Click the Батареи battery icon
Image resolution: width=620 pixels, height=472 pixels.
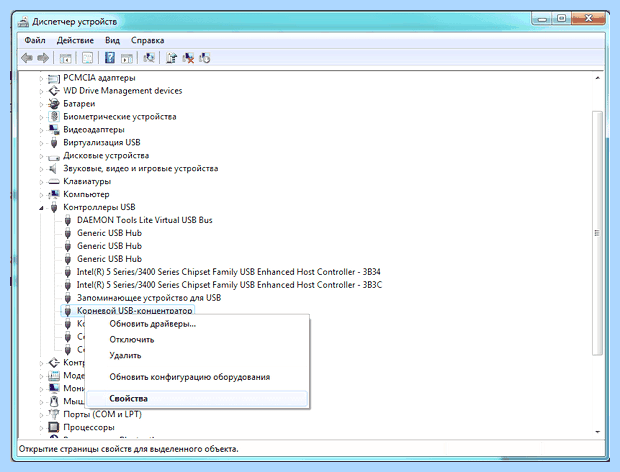[x=53, y=104]
